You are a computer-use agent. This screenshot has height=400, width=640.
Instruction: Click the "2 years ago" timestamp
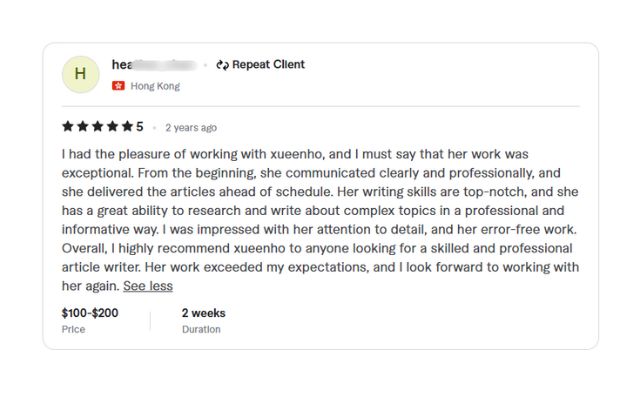coord(191,128)
